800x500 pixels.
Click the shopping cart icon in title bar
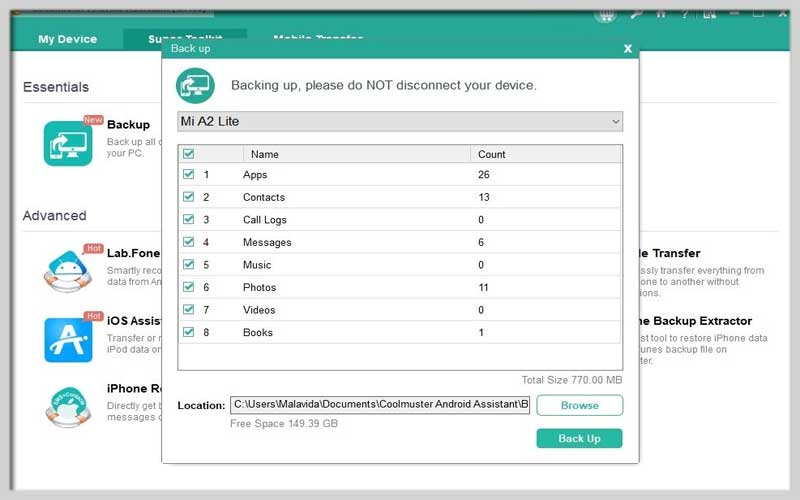coord(606,14)
